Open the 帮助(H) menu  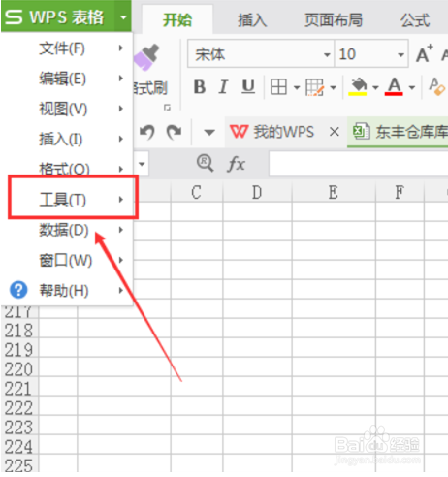click(67, 290)
